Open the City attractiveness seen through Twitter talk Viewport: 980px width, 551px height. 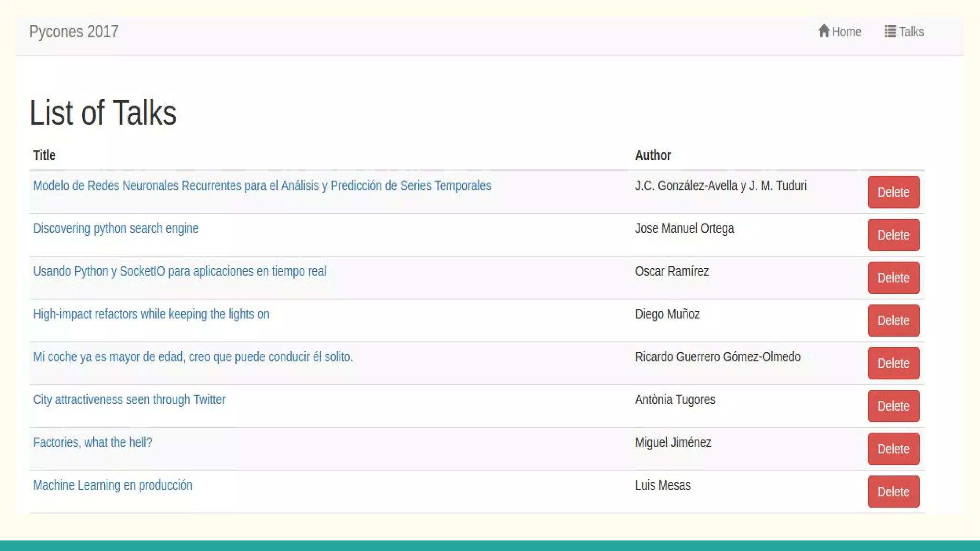(129, 400)
